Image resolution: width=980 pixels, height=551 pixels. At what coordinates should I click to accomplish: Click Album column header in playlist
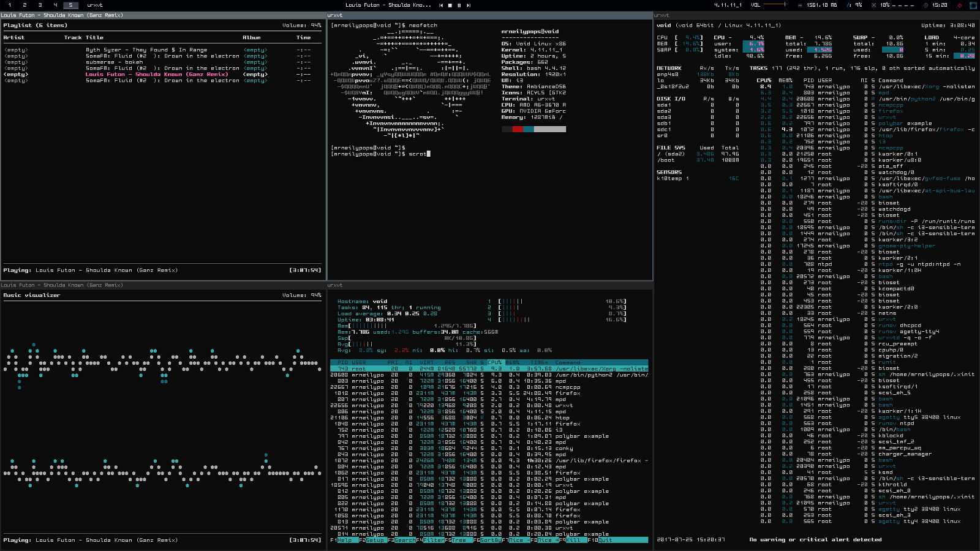(x=252, y=38)
